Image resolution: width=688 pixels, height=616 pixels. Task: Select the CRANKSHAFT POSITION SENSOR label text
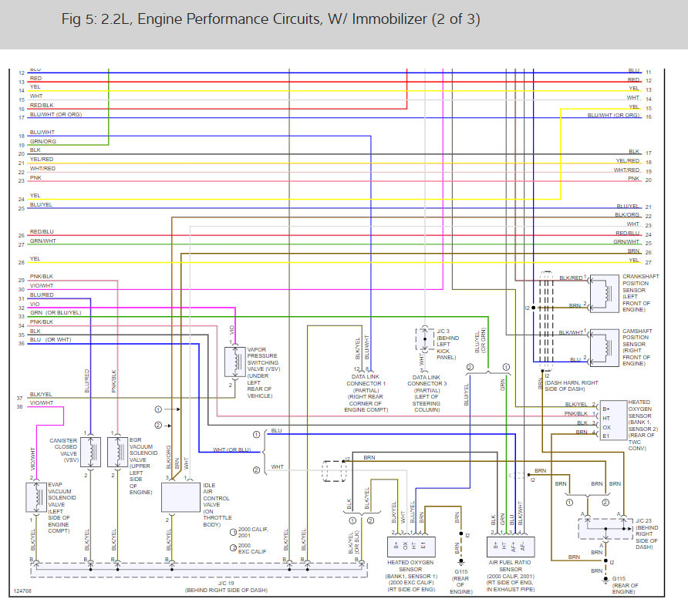[x=640, y=293]
